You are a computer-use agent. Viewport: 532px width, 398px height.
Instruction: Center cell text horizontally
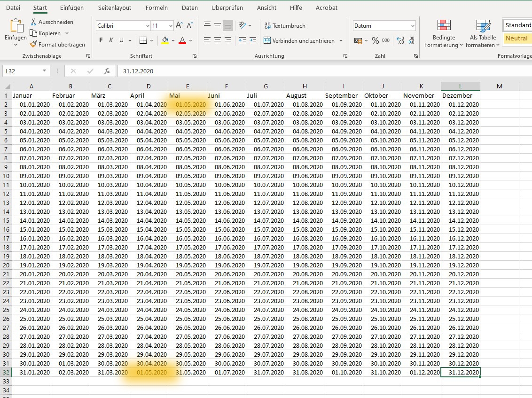pyautogui.click(x=218, y=40)
